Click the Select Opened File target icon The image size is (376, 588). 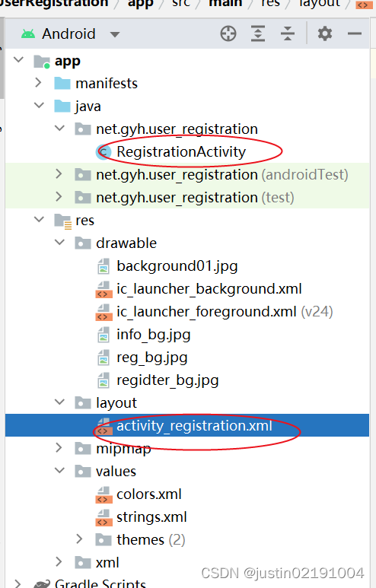(x=228, y=33)
